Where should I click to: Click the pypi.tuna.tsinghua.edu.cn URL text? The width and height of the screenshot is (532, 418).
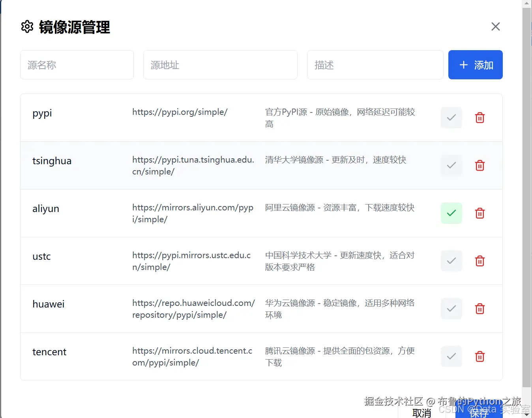pos(193,165)
